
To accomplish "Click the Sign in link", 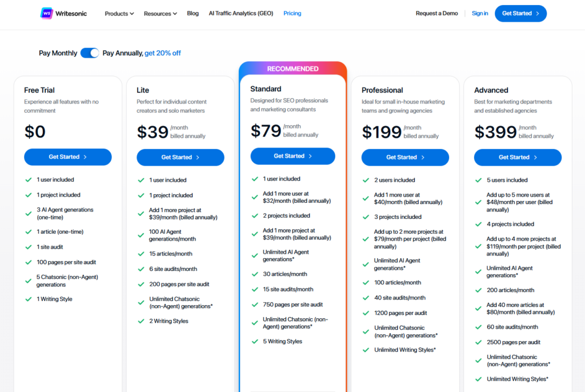I will coord(480,13).
